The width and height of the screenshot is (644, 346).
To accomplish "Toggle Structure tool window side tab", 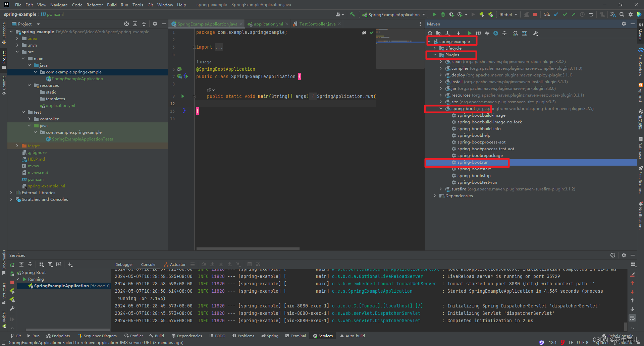I will pyautogui.click(x=4, y=293).
